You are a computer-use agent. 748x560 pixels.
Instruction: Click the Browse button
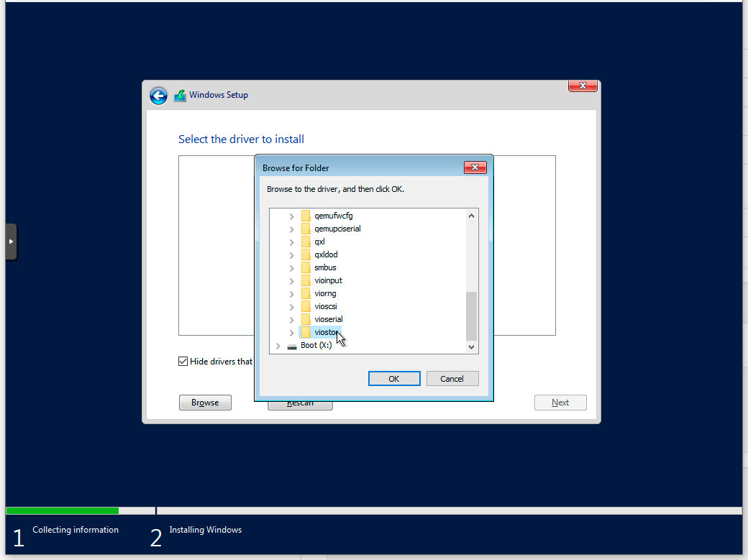pyautogui.click(x=205, y=403)
